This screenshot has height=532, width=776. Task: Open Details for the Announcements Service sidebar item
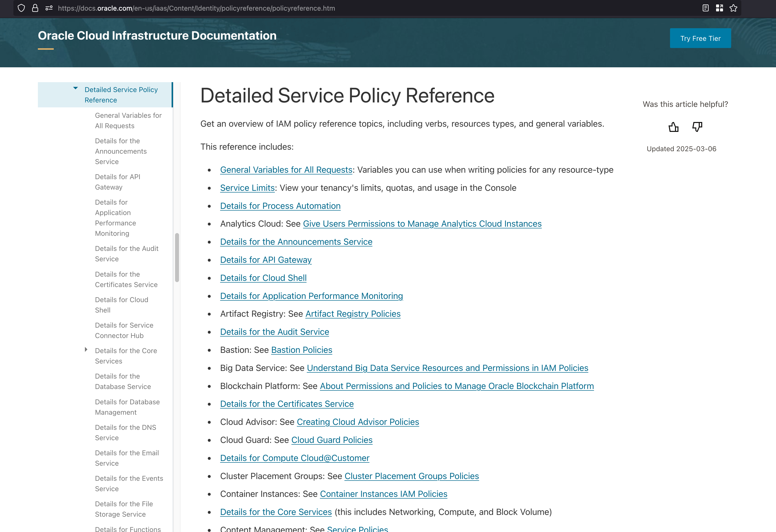(x=121, y=151)
